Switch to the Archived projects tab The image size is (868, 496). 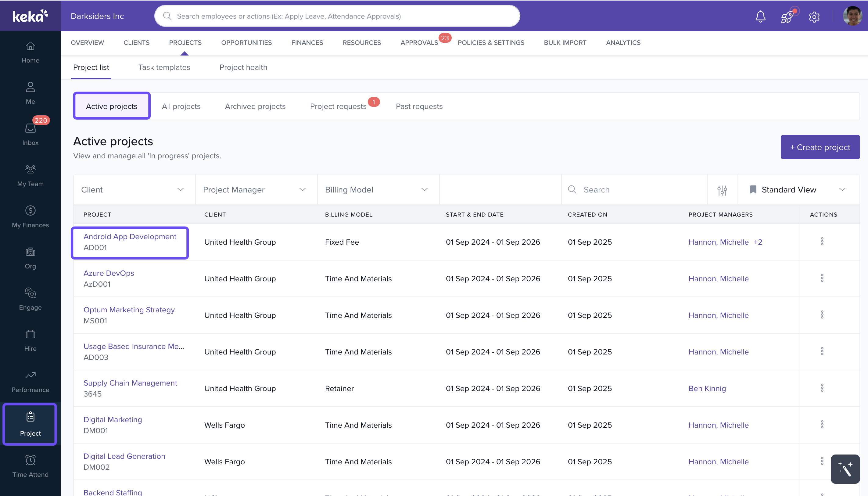(x=255, y=106)
